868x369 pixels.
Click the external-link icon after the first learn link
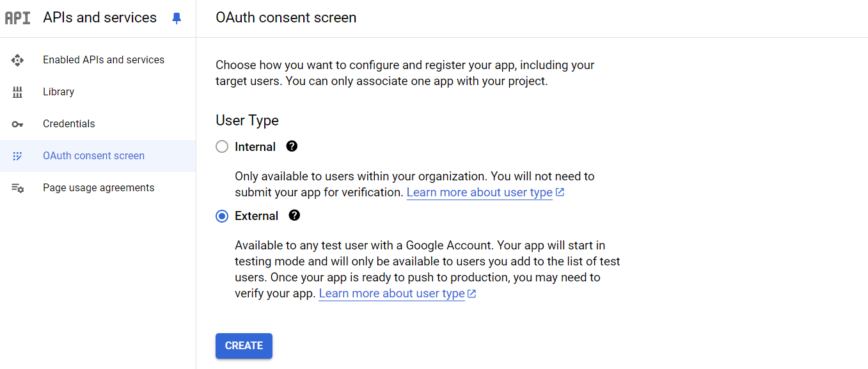coord(560,191)
